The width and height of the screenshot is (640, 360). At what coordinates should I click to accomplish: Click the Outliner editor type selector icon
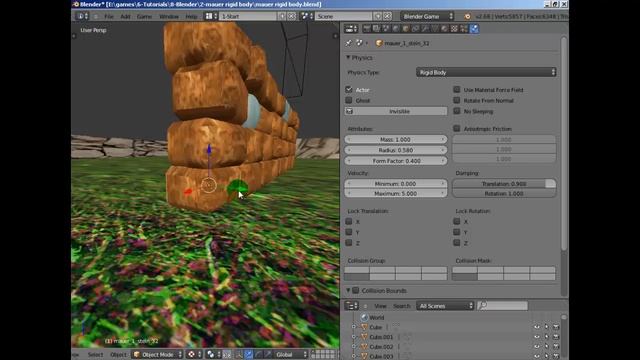[351, 306]
